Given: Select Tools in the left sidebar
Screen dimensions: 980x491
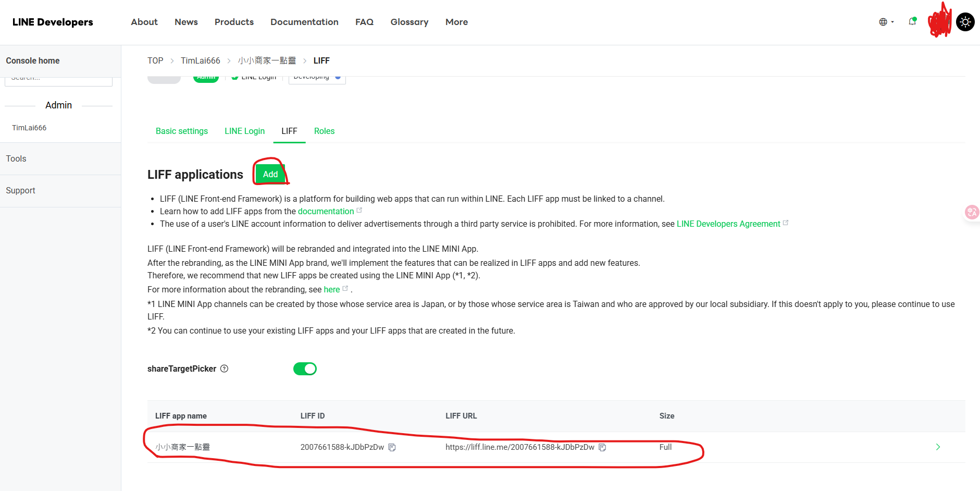Looking at the screenshot, I should coord(16,159).
